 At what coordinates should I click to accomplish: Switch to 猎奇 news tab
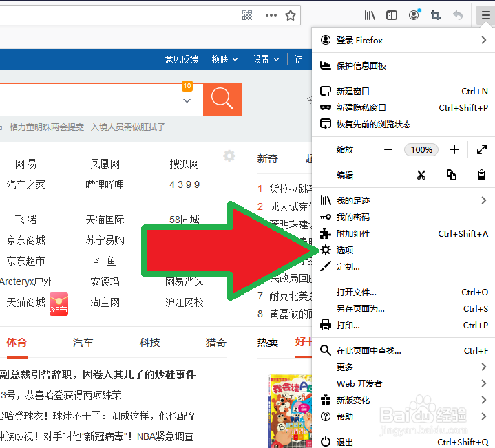click(216, 342)
